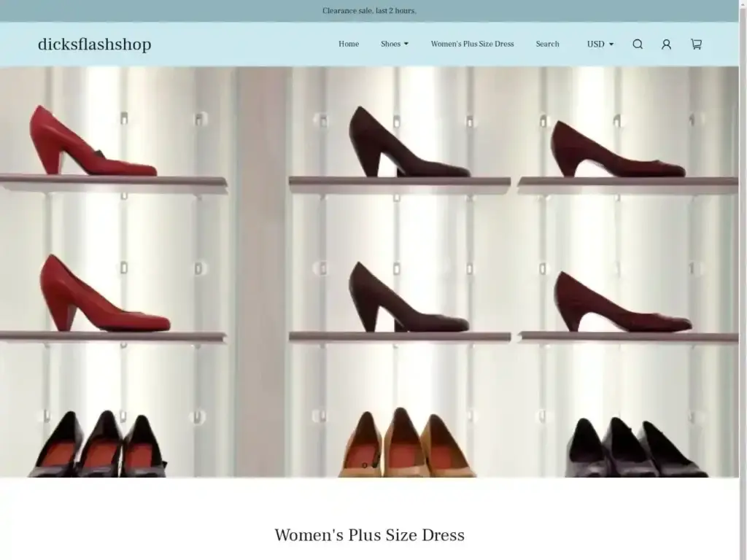Click the chevron next to Shoes

pos(408,44)
